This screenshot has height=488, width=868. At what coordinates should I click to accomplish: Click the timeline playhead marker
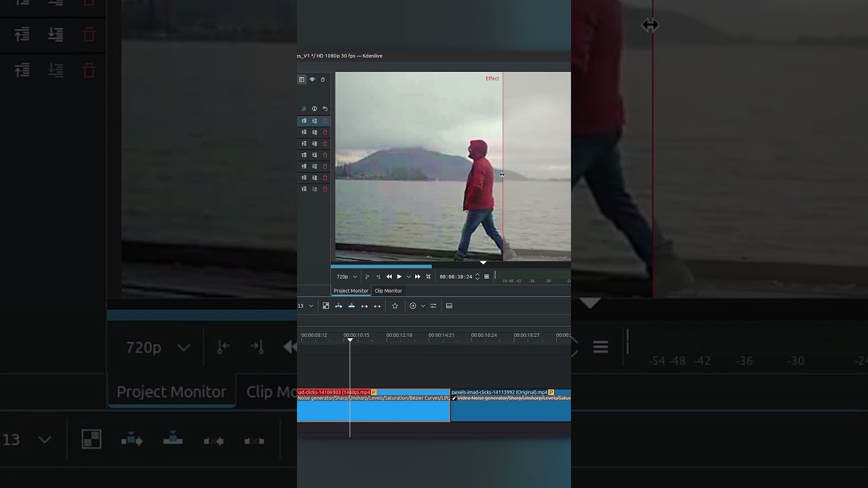point(350,340)
